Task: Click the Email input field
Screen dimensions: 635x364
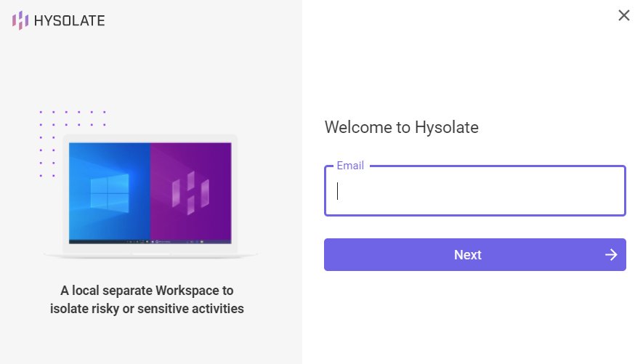Action: (474, 190)
